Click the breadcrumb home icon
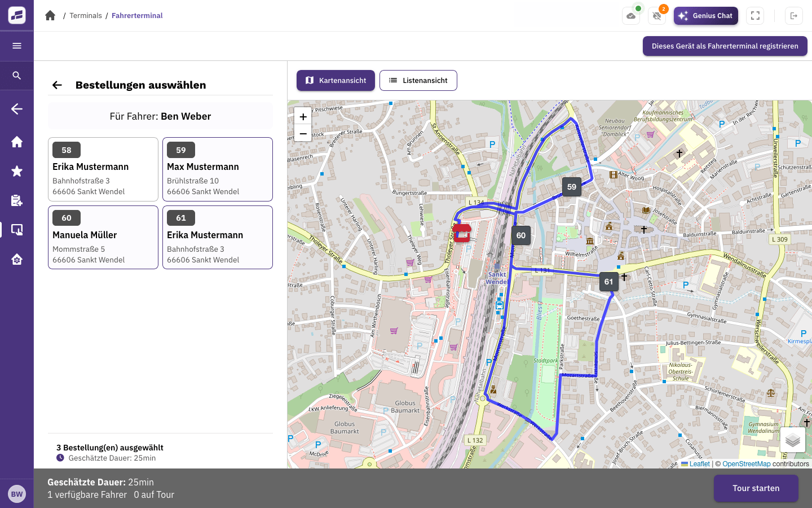The image size is (812, 508). click(x=50, y=15)
